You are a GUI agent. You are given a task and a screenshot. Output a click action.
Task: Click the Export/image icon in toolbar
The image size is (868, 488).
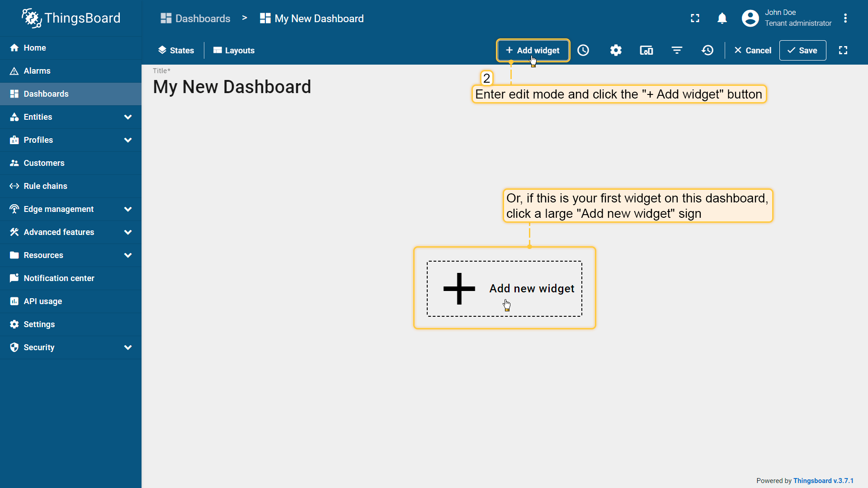[x=646, y=50]
